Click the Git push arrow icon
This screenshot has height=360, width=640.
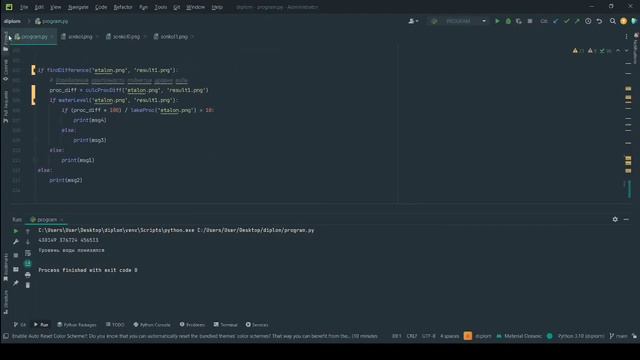pyautogui.click(x=577, y=21)
